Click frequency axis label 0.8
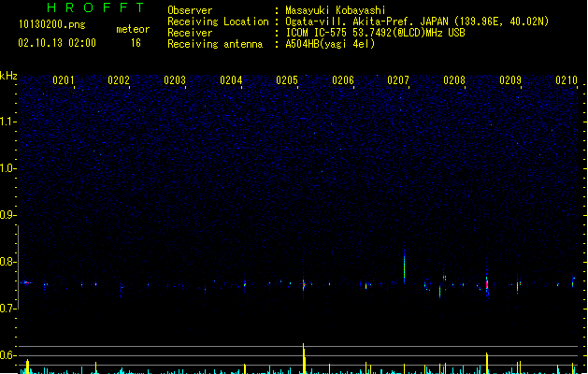Screen dimensions: 588x374 click(x=7, y=262)
